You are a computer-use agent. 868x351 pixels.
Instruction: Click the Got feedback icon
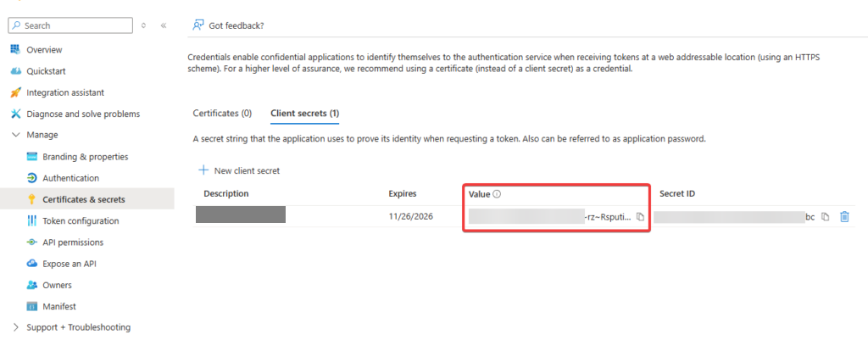point(198,25)
